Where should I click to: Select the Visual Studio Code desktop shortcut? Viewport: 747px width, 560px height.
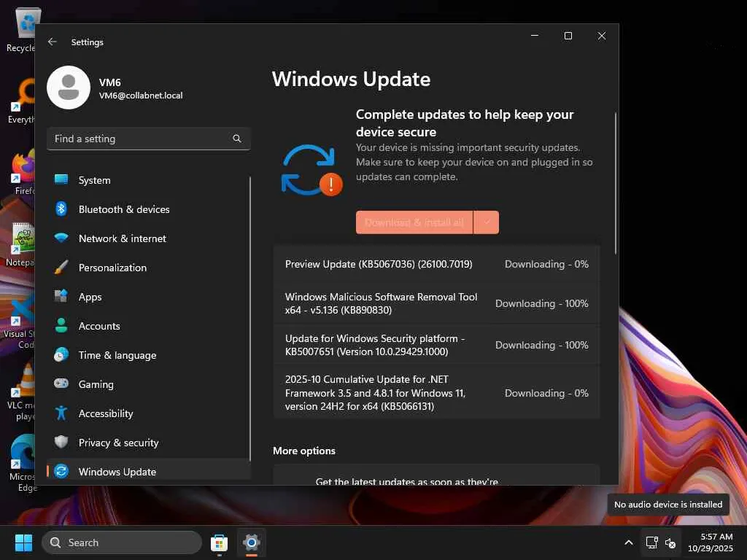pyautogui.click(x=19, y=321)
